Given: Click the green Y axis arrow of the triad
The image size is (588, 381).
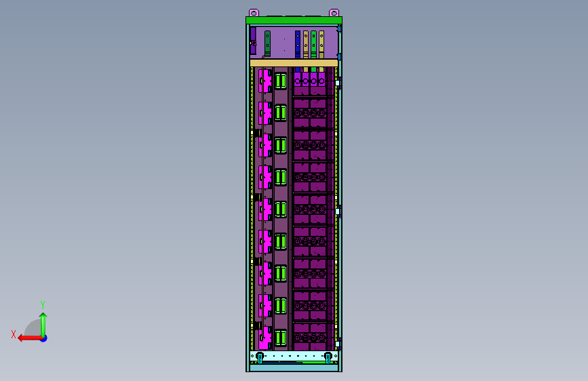Looking at the screenshot, I should pos(43,325).
